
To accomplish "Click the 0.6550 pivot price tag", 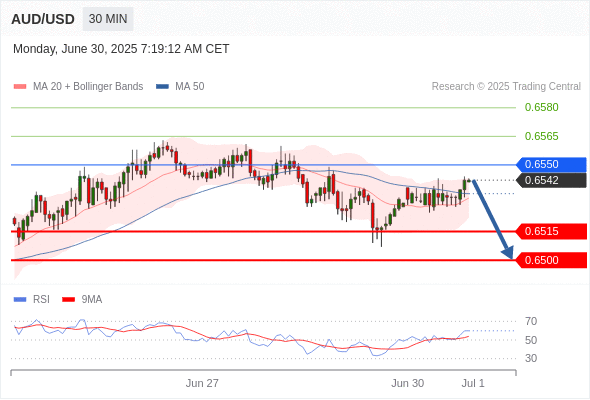I will click(x=551, y=164).
